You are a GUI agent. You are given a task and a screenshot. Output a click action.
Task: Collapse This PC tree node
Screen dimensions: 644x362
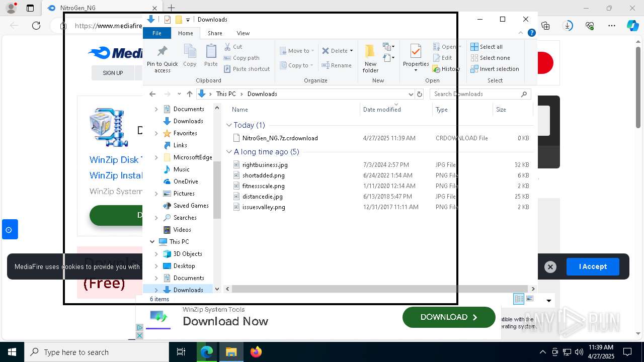[x=152, y=242]
